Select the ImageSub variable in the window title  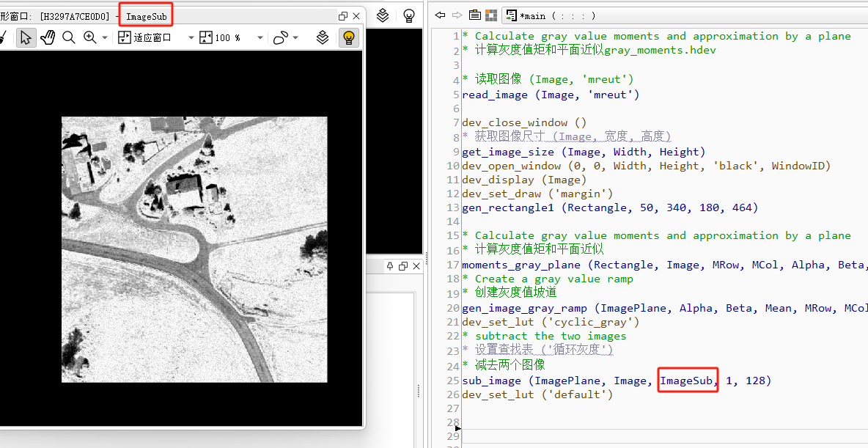[146, 15]
